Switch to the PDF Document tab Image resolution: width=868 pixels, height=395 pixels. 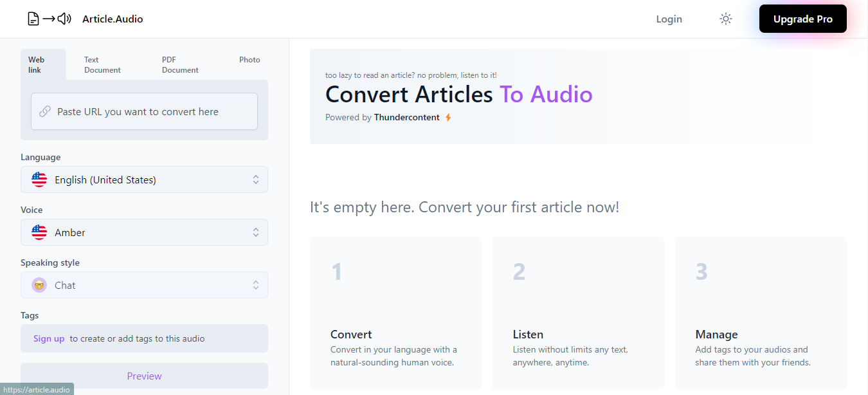pyautogui.click(x=180, y=64)
